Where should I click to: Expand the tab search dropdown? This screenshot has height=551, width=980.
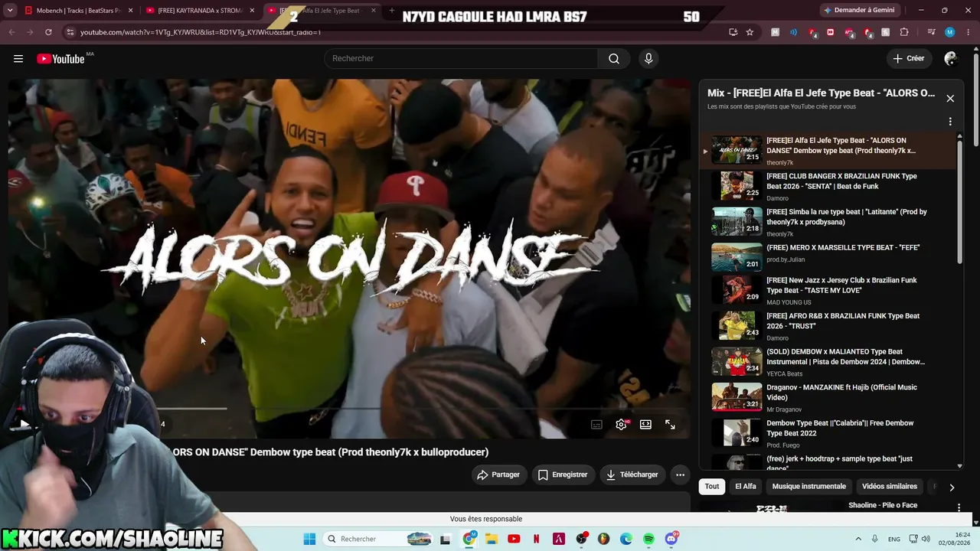(x=11, y=11)
